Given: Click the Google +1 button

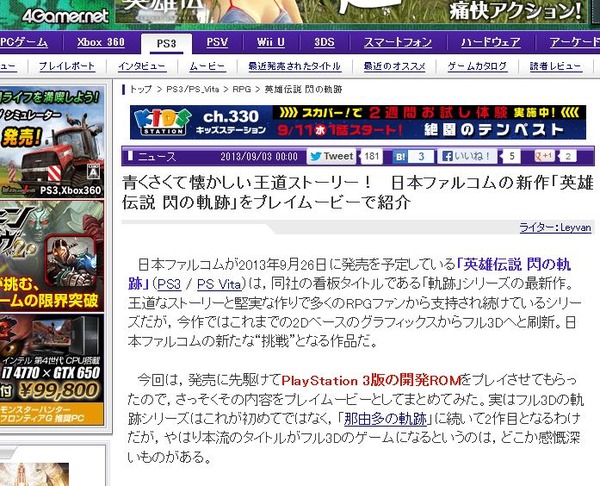Looking at the screenshot, I should tap(544, 156).
